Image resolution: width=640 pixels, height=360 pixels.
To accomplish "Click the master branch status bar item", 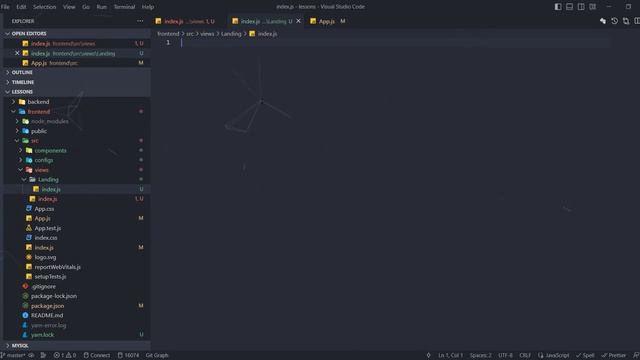I will [x=14, y=355].
